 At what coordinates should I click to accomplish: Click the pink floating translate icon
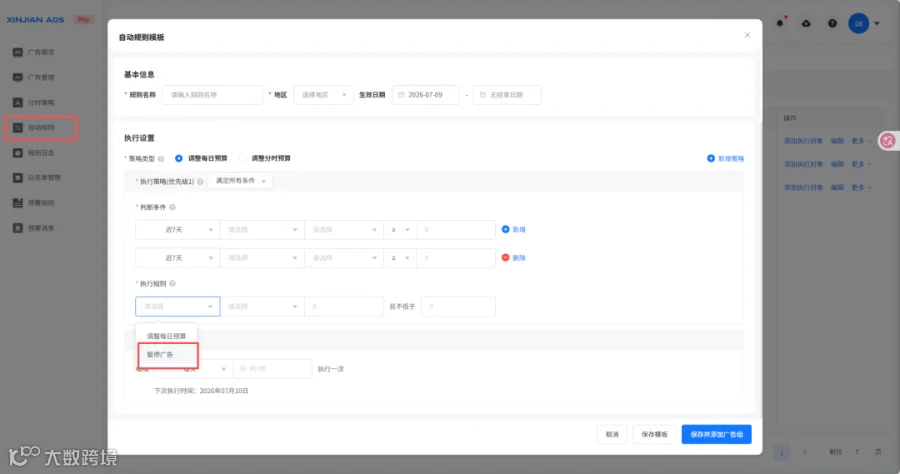[888, 141]
